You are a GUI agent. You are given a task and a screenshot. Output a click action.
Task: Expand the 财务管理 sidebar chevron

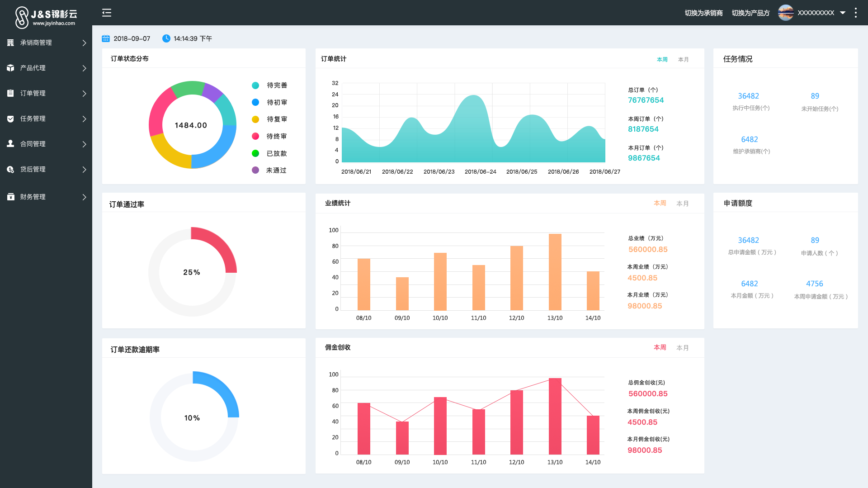84,197
